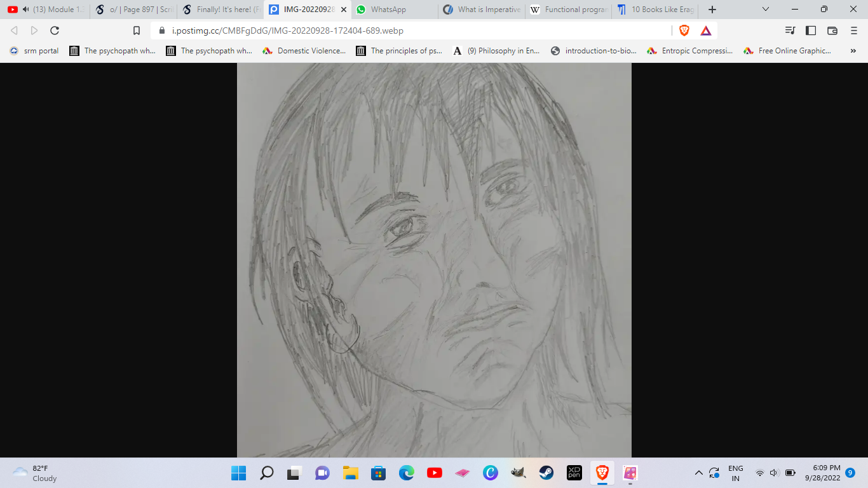Screen dimensions: 868x488
Task: Click the address bar URL field
Action: (x=407, y=30)
